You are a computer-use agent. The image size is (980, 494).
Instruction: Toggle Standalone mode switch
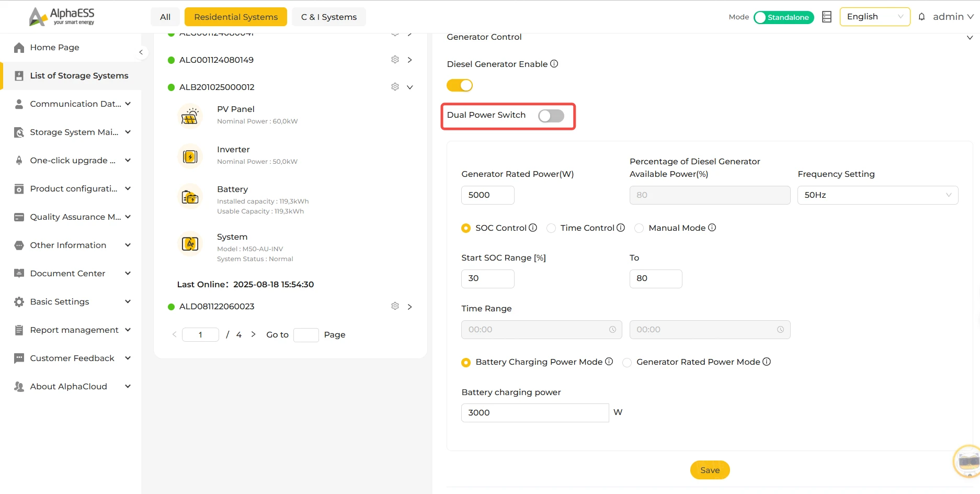click(784, 17)
